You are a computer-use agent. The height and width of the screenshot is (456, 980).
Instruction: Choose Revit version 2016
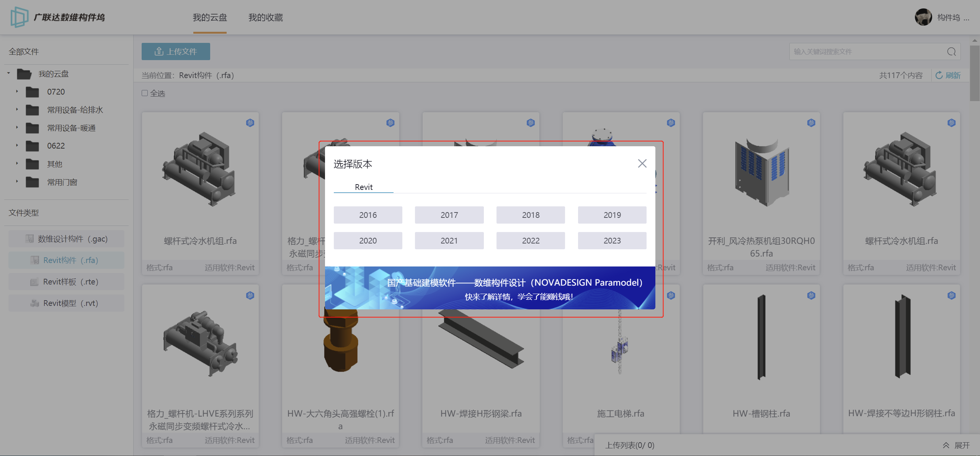[x=368, y=215]
